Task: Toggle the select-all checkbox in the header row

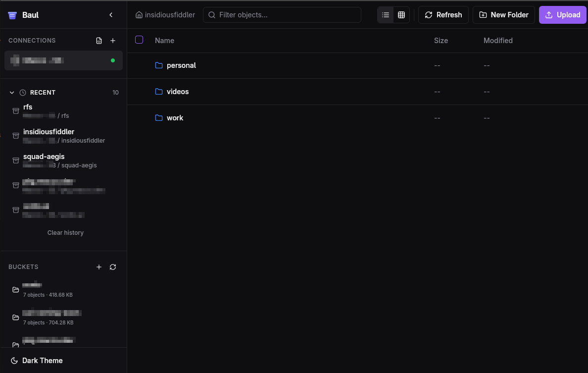Action: pos(139,40)
